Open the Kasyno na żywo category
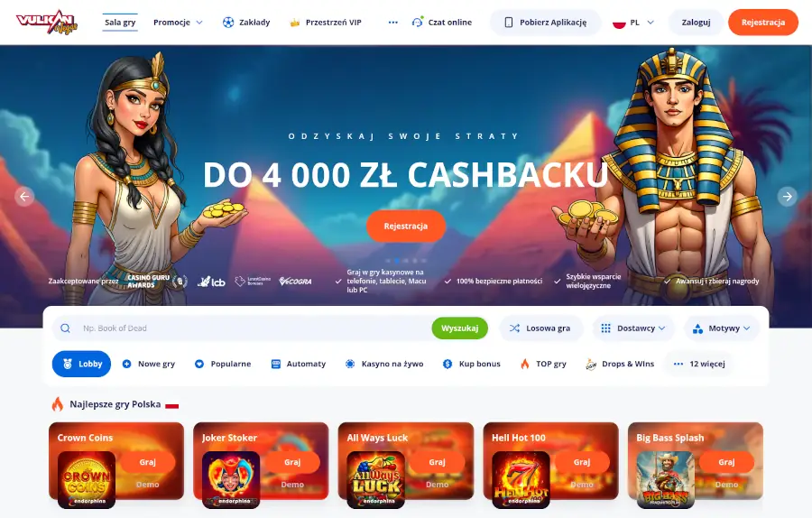The height and width of the screenshot is (518, 812). click(x=384, y=364)
